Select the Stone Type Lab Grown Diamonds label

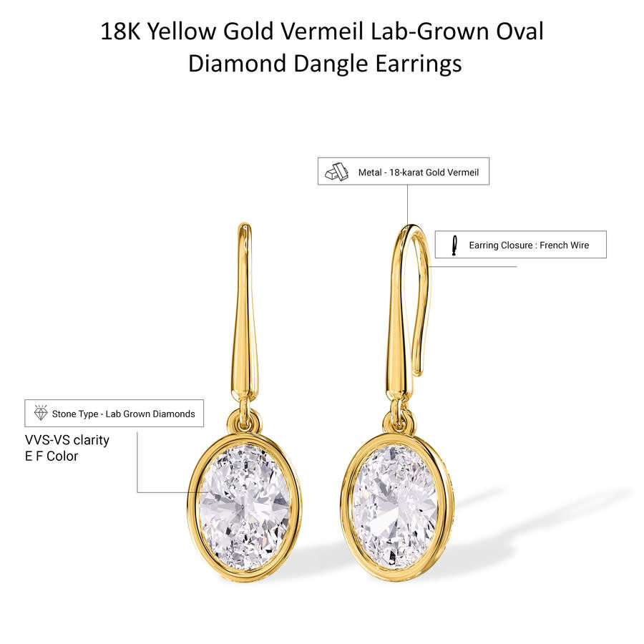pyautogui.click(x=123, y=414)
